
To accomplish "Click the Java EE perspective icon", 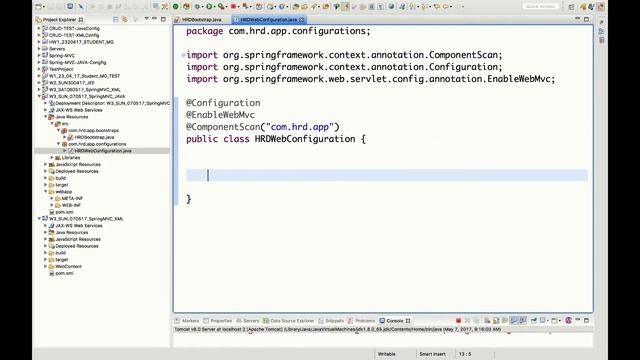I will coord(601,7).
